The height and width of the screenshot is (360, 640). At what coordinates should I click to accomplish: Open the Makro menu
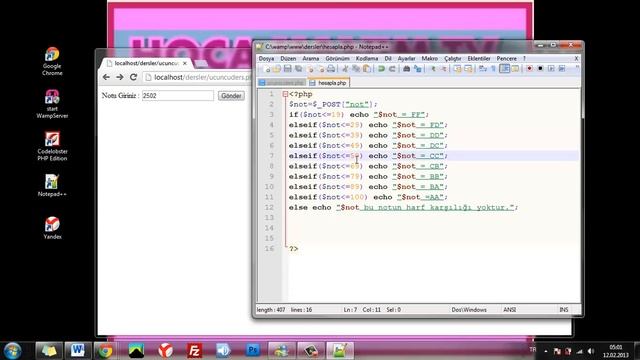429,59
